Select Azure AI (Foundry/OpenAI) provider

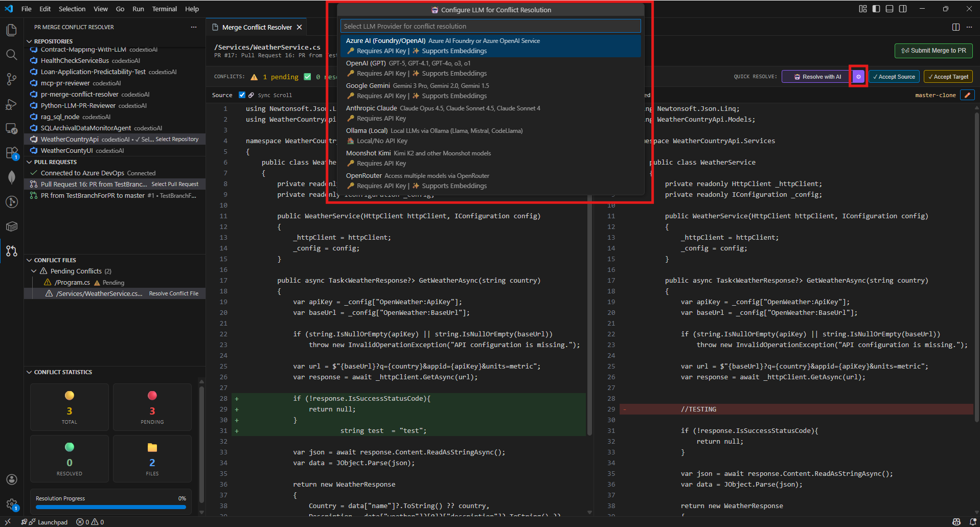(490, 46)
